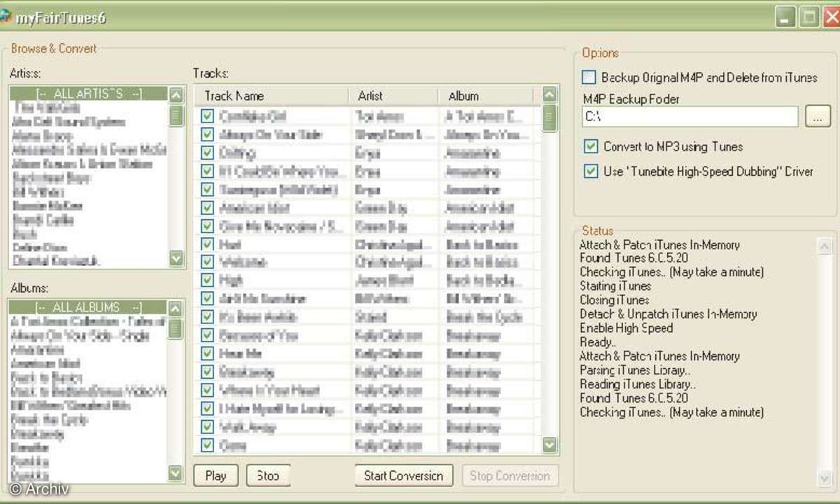Uncheck the Hurt track checkbox
The height and width of the screenshot is (504, 840).
(207, 244)
